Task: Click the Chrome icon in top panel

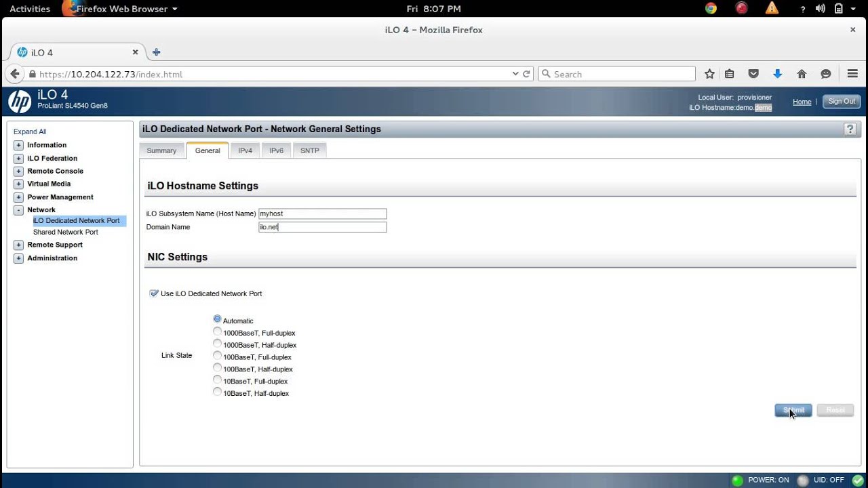Action: [x=711, y=9]
